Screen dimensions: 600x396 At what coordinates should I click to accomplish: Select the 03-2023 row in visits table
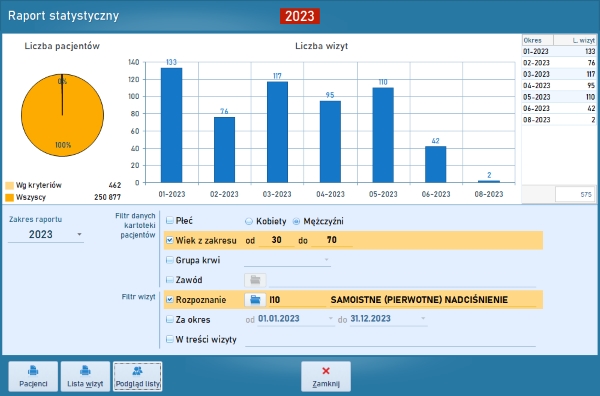[559, 74]
